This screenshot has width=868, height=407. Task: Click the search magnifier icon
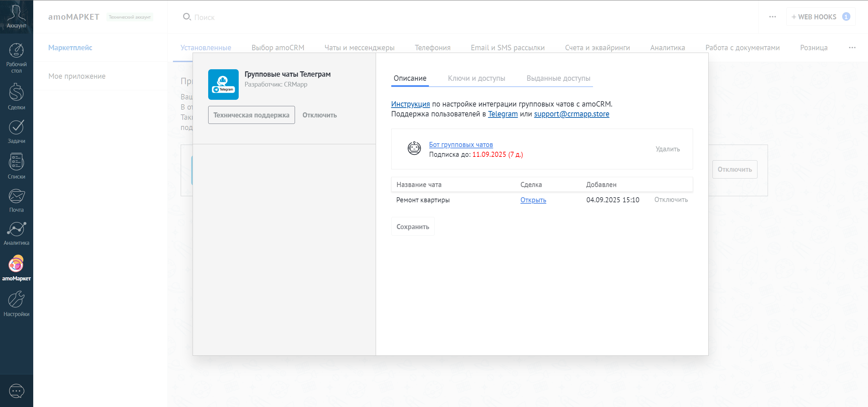click(187, 17)
